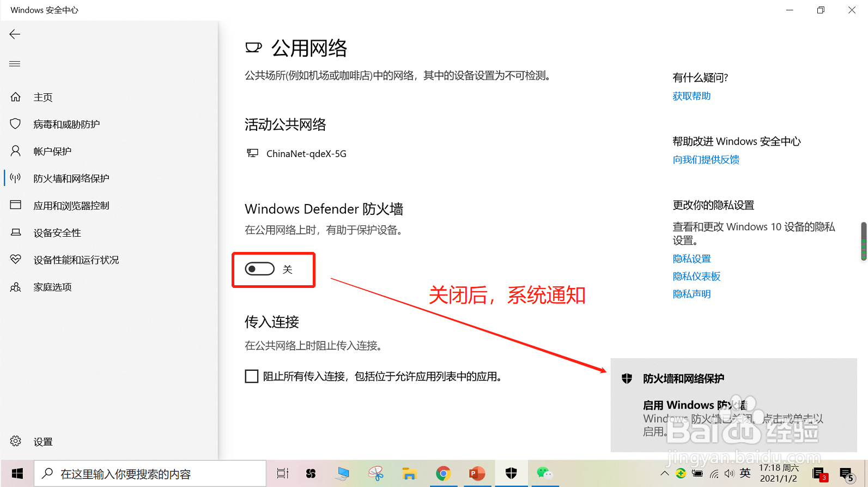Check 阻止所有传入连接 checkbox
This screenshot has width=868, height=487.
point(252,376)
